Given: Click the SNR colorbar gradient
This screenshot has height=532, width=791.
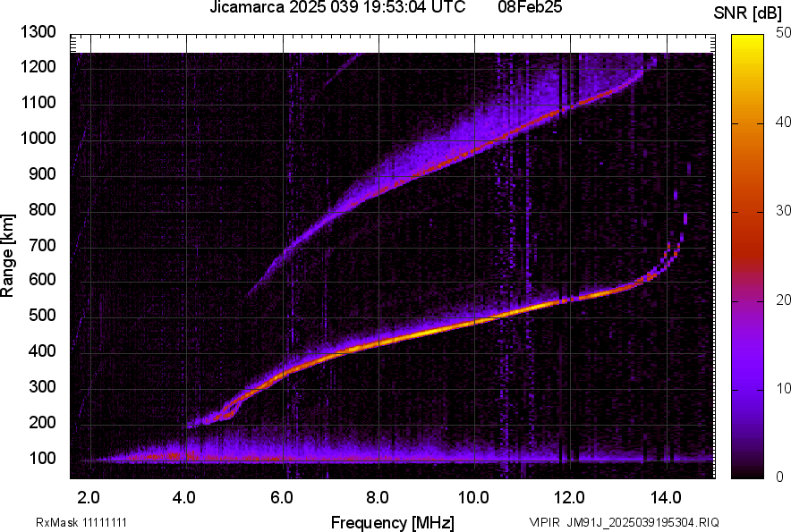Looking at the screenshot, I should (x=748, y=257).
